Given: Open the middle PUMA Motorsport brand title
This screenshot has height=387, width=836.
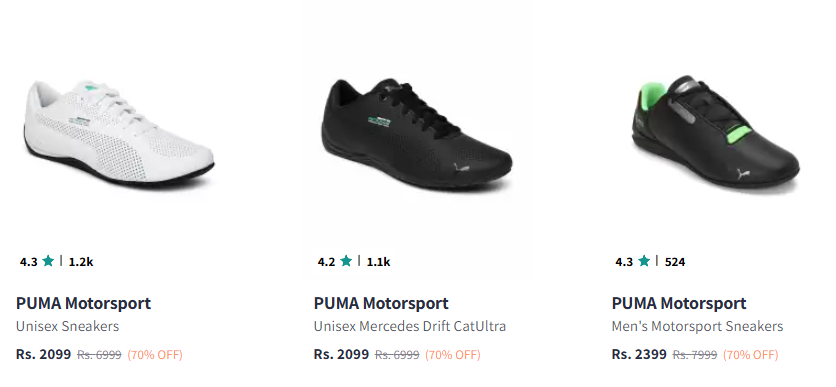Looking at the screenshot, I should [x=381, y=303].
